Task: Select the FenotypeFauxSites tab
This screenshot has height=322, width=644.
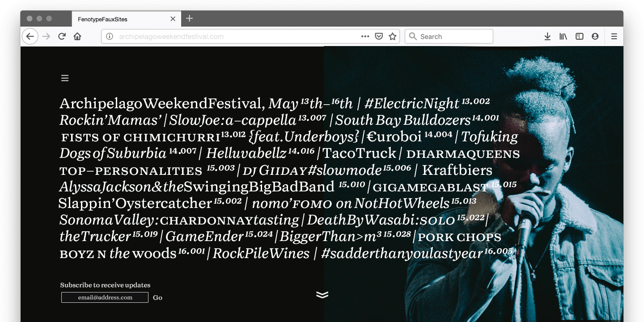Action: click(116, 19)
